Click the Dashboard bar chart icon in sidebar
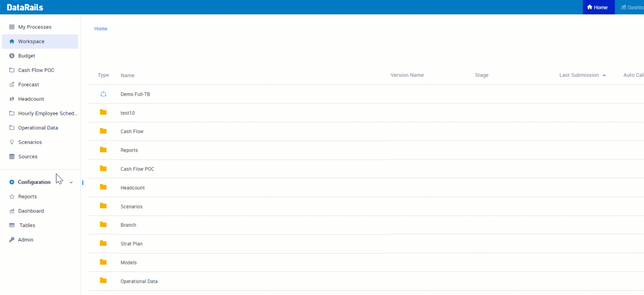Viewport: 644px width, 295px height. tap(12, 211)
